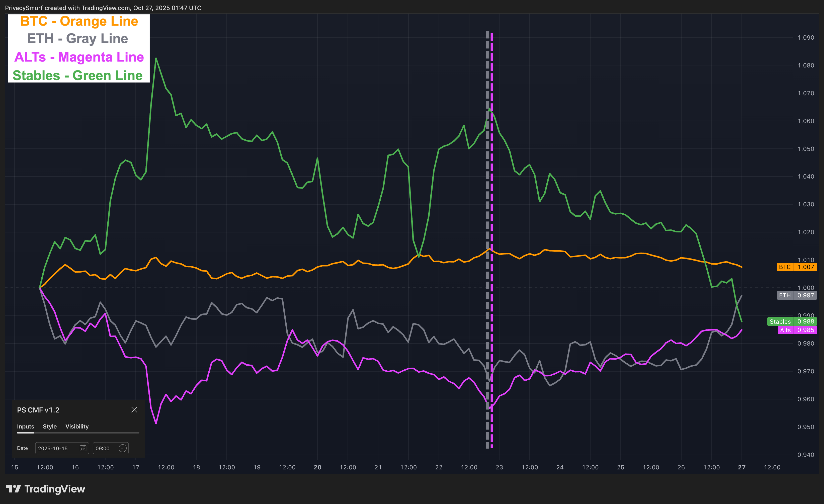Click the Stables - Green Line legend text

[x=77, y=75]
